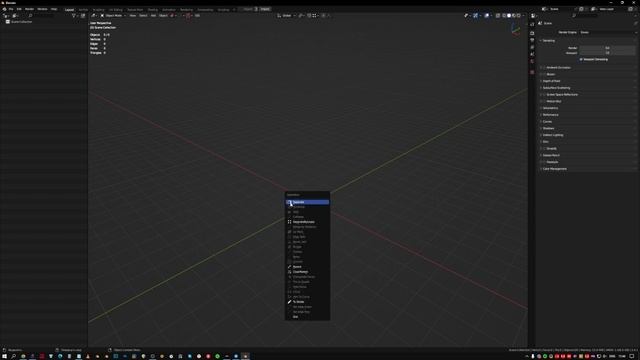Switch viewport to Wireframe shading
Image resolution: width=640 pixels, height=360 pixels.
tap(504, 16)
